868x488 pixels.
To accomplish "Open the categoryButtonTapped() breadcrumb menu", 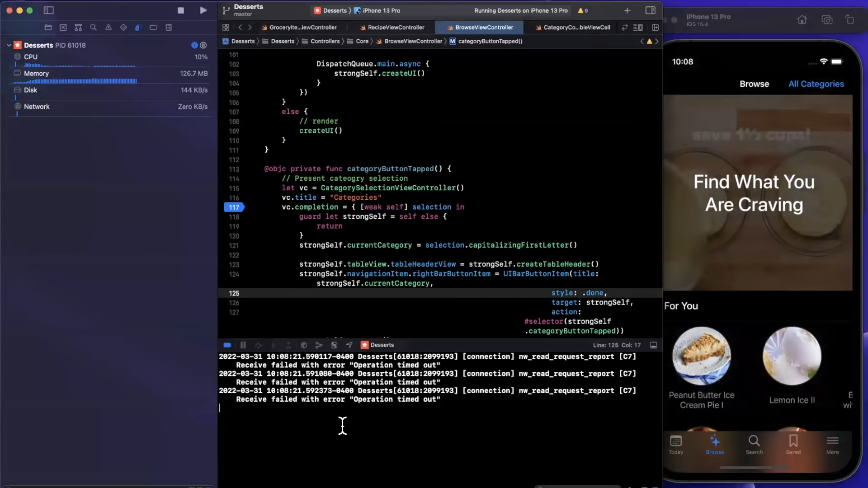I will 486,42.
